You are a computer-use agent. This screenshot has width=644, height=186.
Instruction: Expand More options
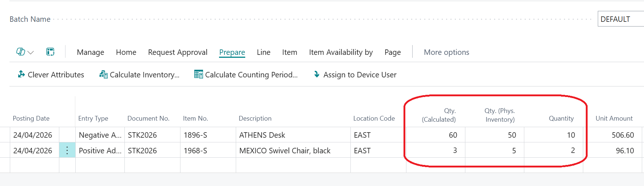click(x=446, y=52)
